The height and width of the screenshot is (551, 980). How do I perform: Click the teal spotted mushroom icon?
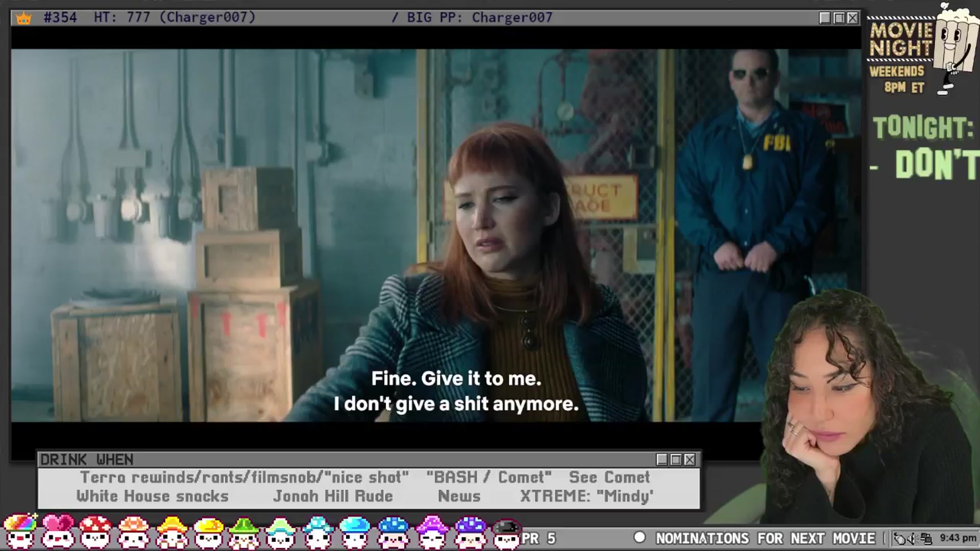(x=318, y=532)
